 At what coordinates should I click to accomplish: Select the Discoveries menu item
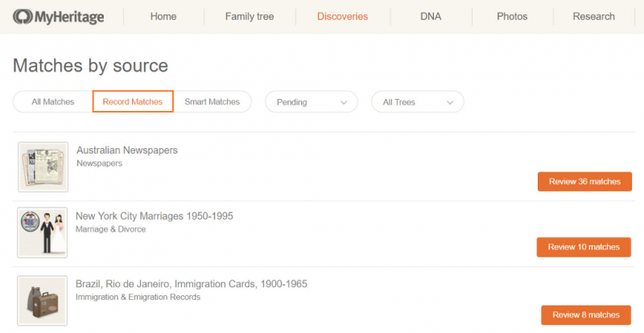(x=342, y=16)
